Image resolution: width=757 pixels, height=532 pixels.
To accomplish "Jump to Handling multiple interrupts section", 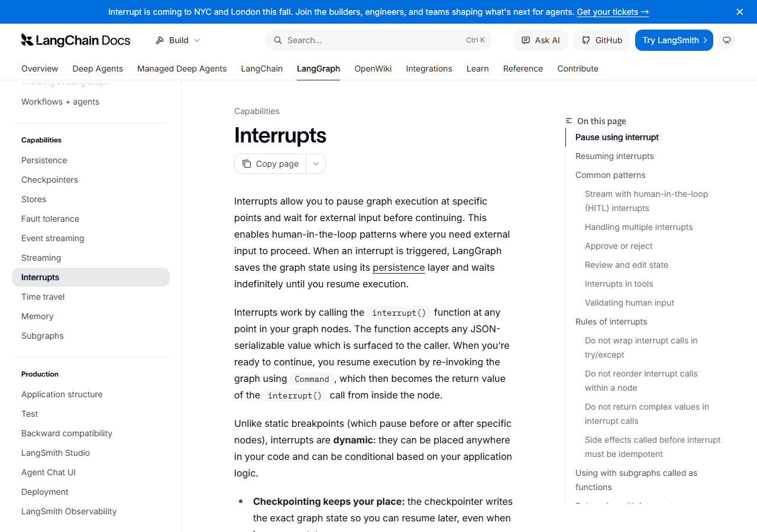I will (639, 227).
